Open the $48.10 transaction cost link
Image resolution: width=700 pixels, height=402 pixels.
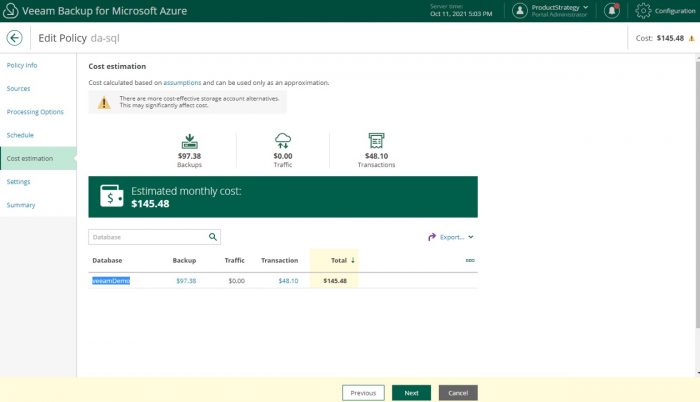288,281
